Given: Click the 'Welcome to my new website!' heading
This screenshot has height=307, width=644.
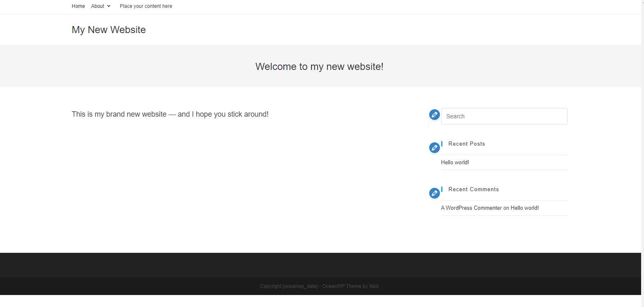Looking at the screenshot, I should point(319,66).
